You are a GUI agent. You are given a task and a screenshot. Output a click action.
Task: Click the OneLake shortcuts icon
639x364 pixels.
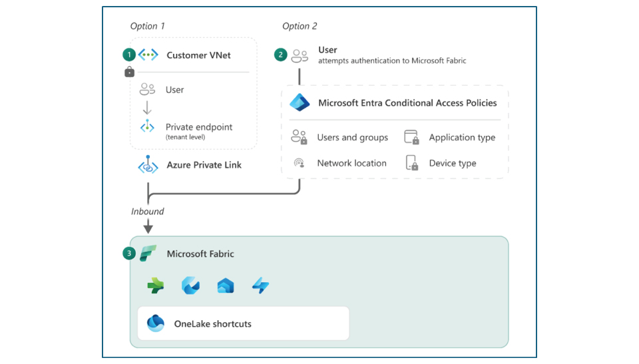point(156,323)
